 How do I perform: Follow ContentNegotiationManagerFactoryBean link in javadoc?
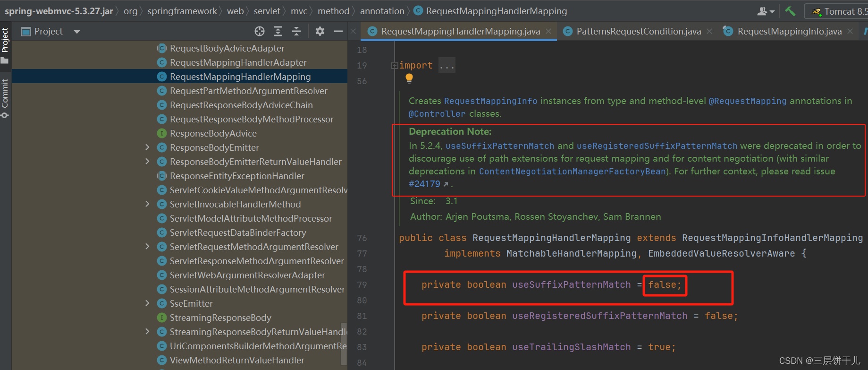coord(572,171)
